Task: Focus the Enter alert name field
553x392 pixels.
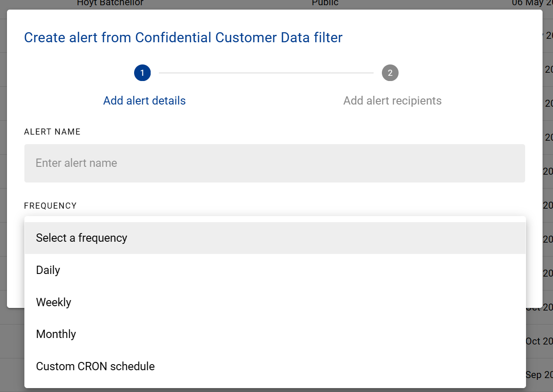Action: click(274, 163)
